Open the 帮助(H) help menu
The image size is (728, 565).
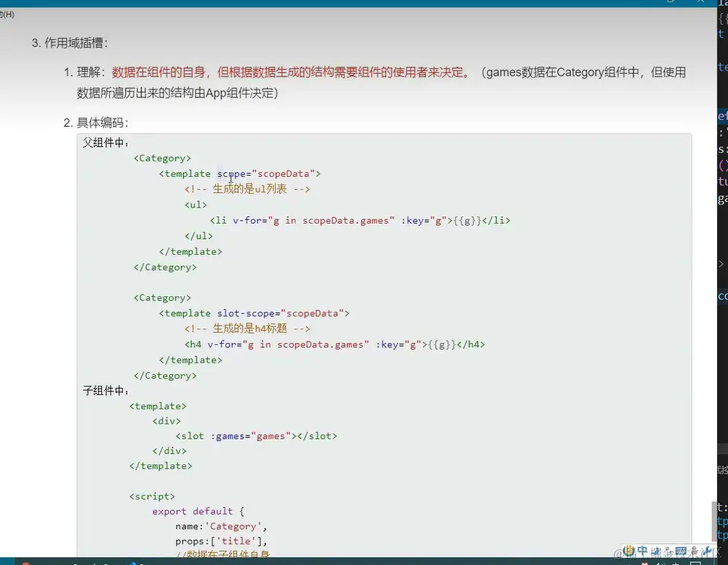pos(7,14)
